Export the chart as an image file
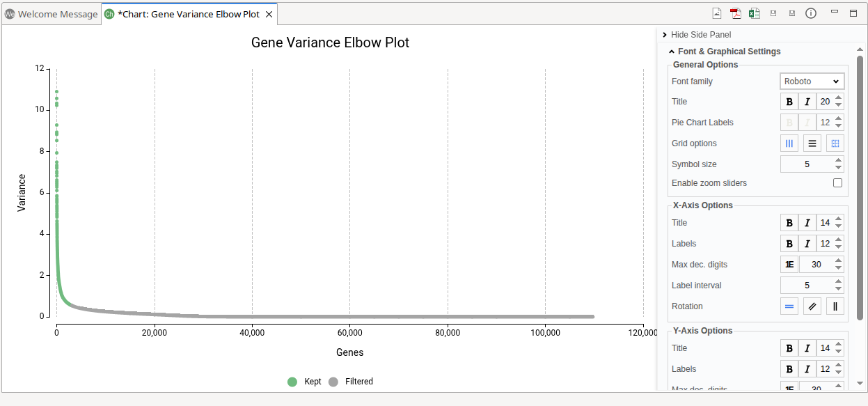The height and width of the screenshot is (406, 868). (717, 13)
